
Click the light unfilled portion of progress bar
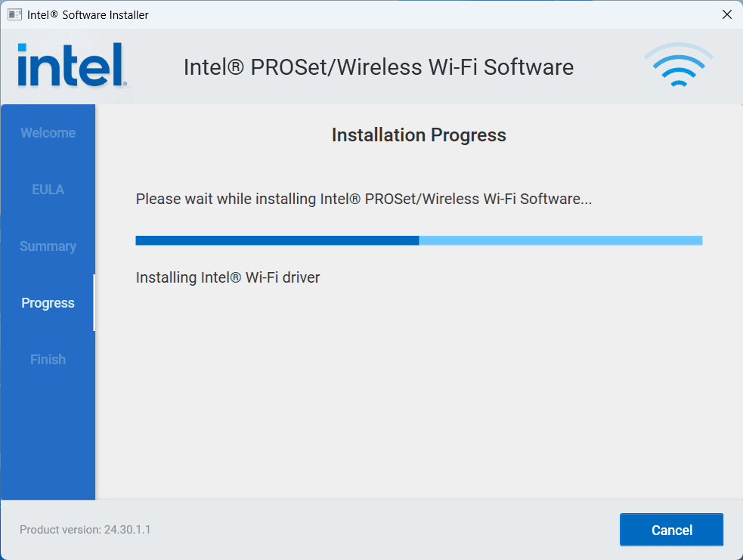point(560,240)
